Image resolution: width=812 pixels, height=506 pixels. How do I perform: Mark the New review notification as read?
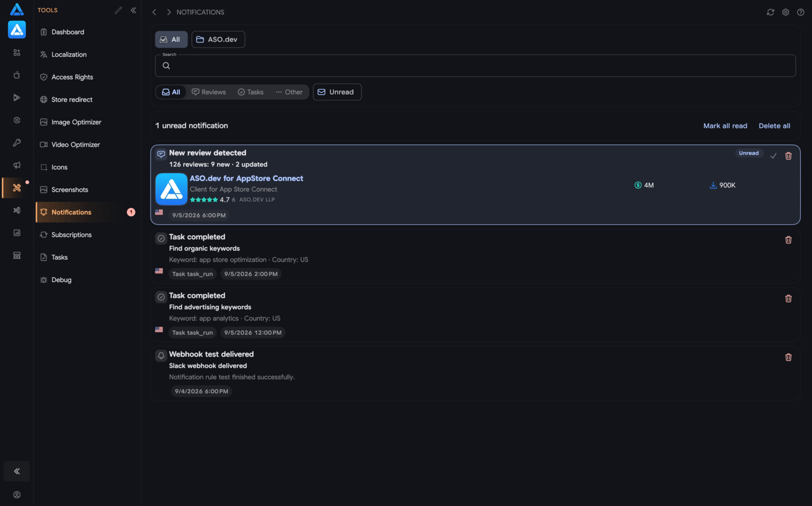coord(774,156)
